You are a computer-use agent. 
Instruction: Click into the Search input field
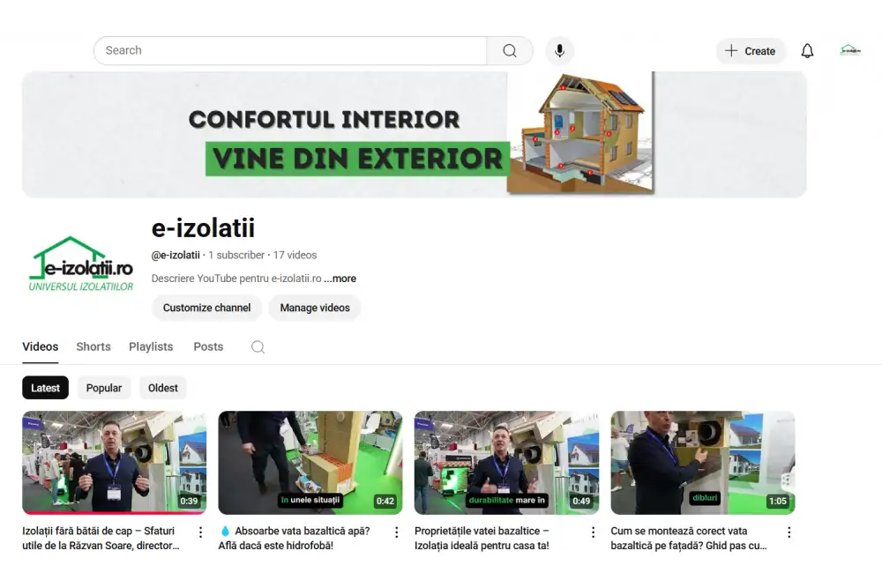tap(291, 51)
